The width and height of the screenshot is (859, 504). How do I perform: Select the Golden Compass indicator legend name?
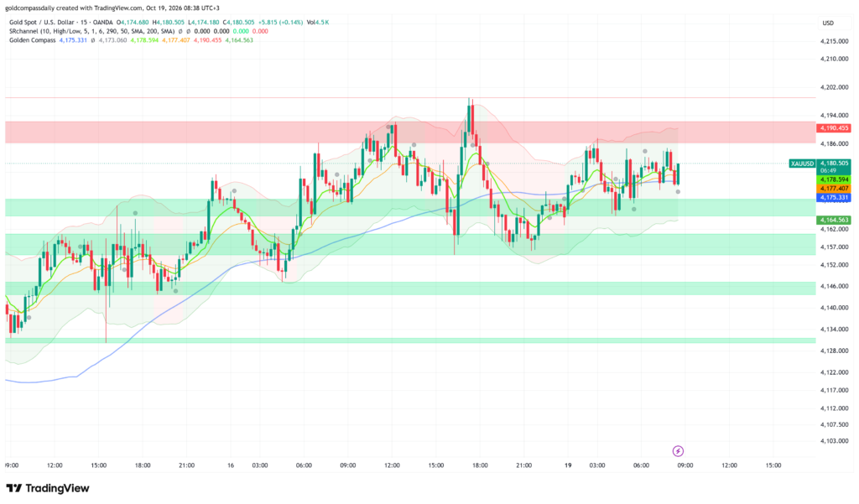(x=33, y=40)
